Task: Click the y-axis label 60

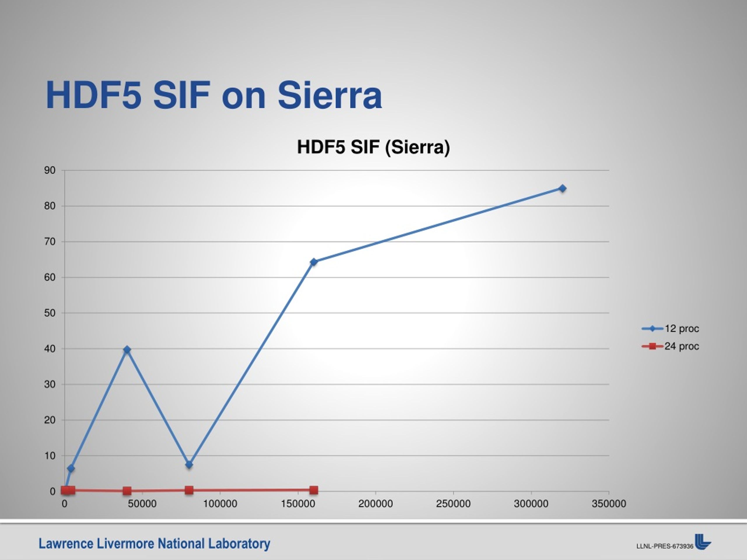Action: tap(50, 277)
